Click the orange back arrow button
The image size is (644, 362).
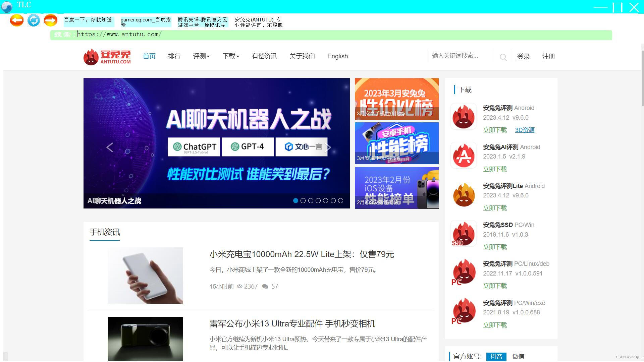17,20
